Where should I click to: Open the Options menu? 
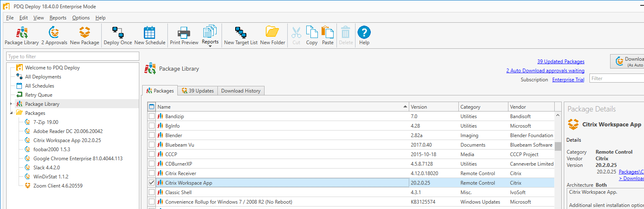click(81, 18)
